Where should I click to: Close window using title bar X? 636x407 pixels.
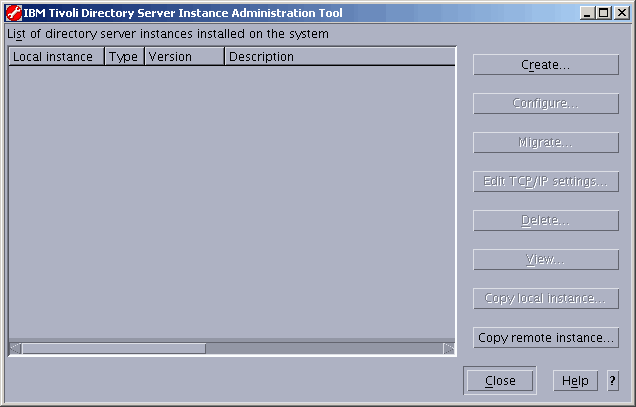[619, 13]
